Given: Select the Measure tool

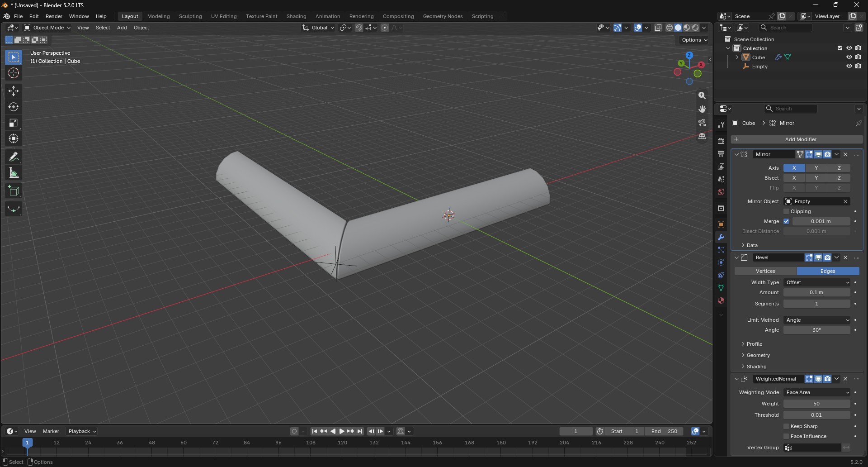Looking at the screenshot, I should click(14, 173).
